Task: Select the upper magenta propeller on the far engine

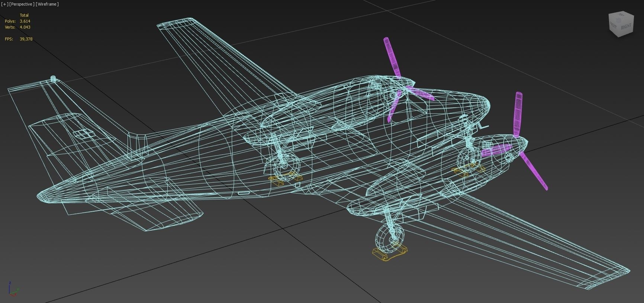Action: pos(392,57)
